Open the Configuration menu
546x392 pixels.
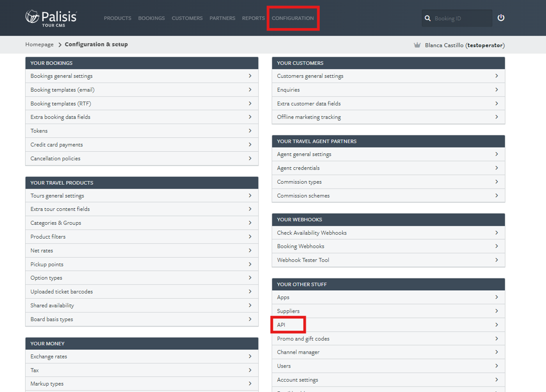point(293,18)
